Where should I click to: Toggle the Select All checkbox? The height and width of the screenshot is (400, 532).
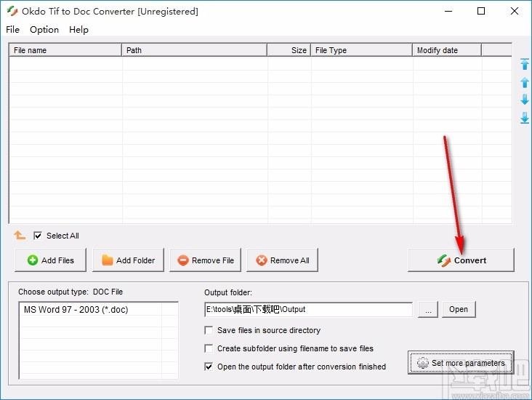tap(38, 236)
